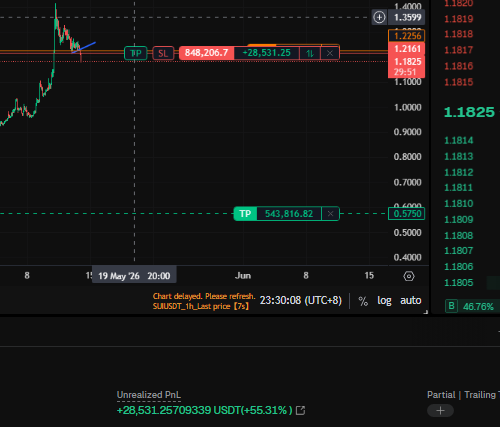Click the 848,206.7 position size label

click(206, 53)
